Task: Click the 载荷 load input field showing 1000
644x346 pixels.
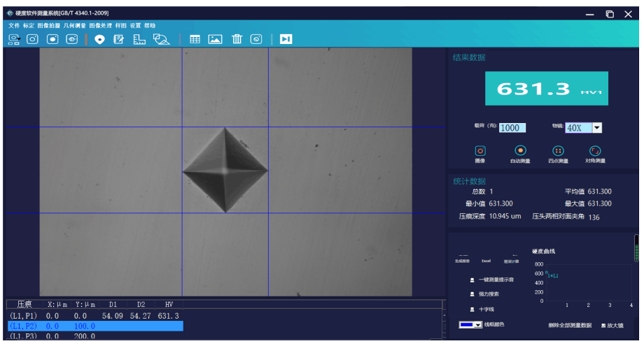Action: [511, 128]
